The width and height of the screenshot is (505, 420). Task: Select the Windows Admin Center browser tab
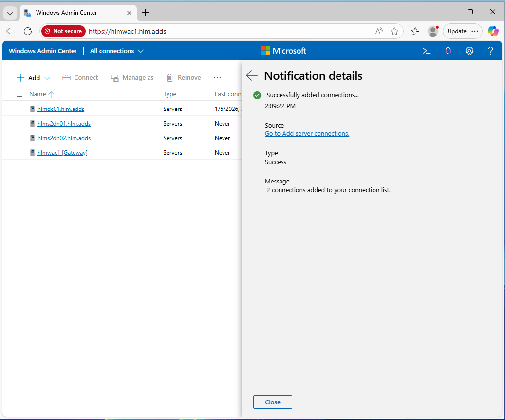coord(73,13)
